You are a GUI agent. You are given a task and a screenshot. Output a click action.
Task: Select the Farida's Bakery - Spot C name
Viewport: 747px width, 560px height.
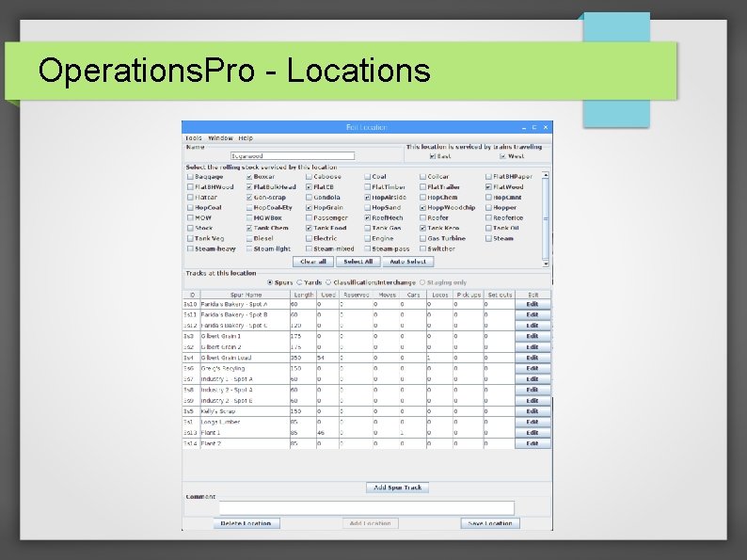point(245,326)
